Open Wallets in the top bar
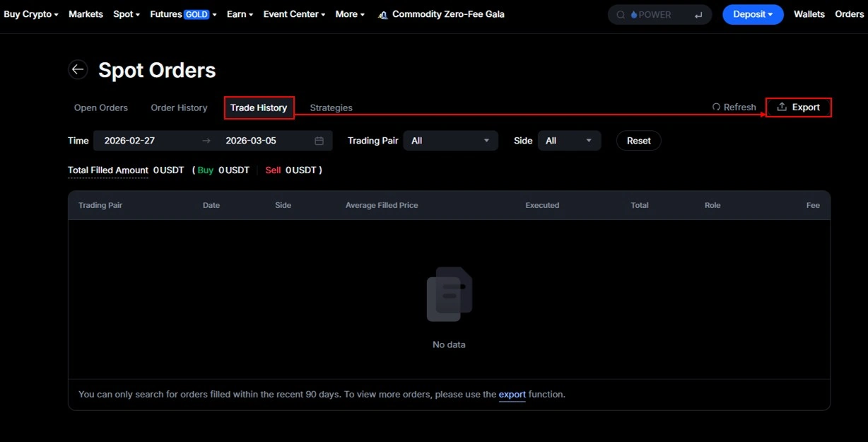Screen dimensions: 868x442 (809, 14)
